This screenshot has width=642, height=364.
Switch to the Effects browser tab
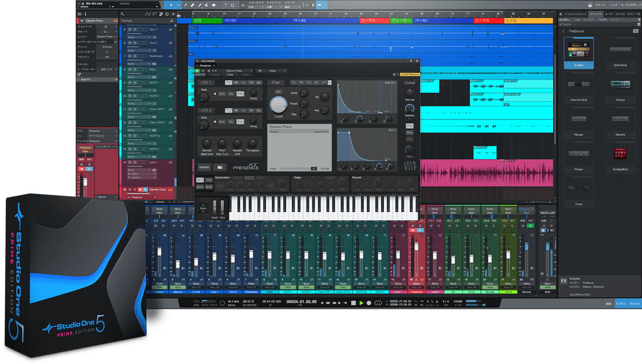coord(596,14)
